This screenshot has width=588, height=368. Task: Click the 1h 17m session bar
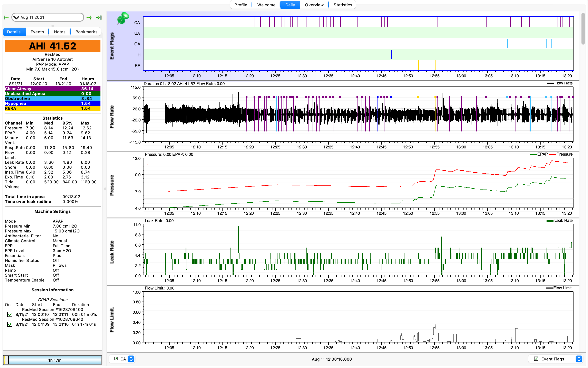coord(55,360)
